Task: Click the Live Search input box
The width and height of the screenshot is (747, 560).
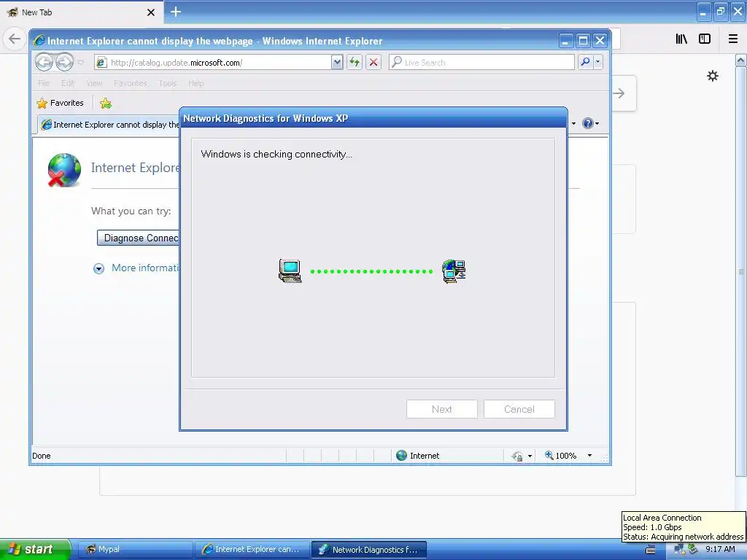Action: pyautogui.click(x=482, y=63)
